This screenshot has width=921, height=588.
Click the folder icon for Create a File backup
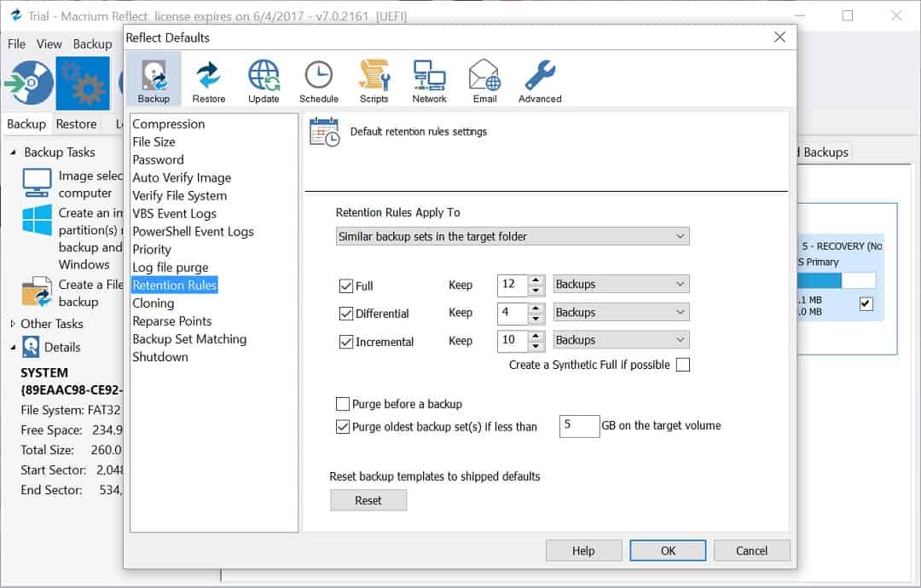pos(37,292)
